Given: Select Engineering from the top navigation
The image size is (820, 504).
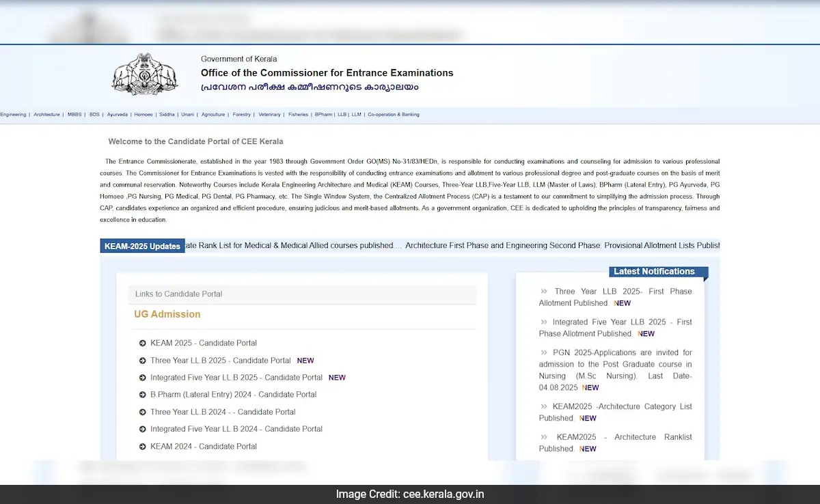Looking at the screenshot, I should pyautogui.click(x=13, y=114).
